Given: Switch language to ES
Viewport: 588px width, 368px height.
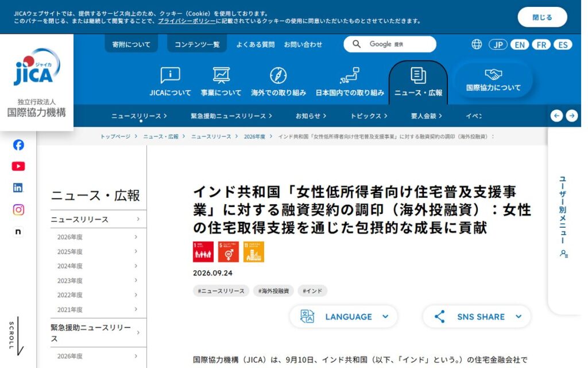Looking at the screenshot, I should click(x=563, y=45).
